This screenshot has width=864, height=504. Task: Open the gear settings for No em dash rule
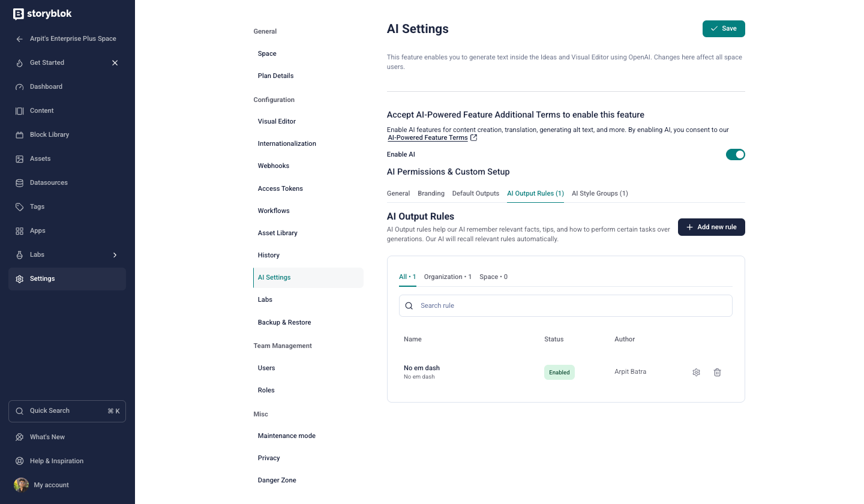(x=696, y=372)
